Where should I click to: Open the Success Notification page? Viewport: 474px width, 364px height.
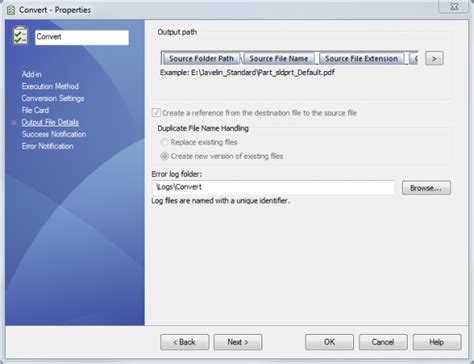(x=54, y=134)
